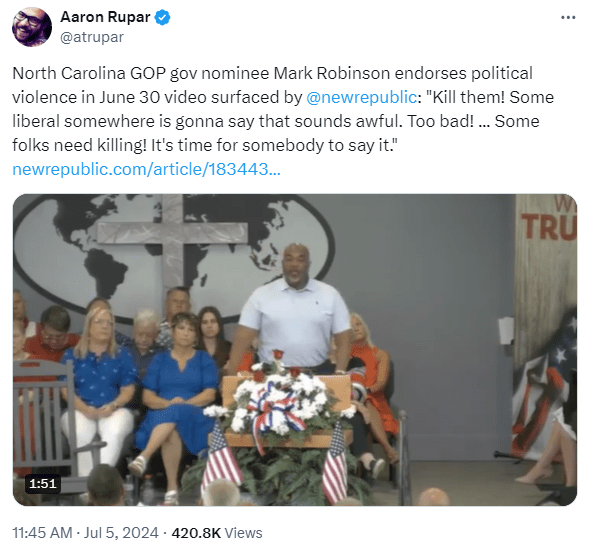Click the Jul 5, 2024 date
Image resolution: width=592 pixels, height=550 pixels.
pyautogui.click(x=121, y=533)
